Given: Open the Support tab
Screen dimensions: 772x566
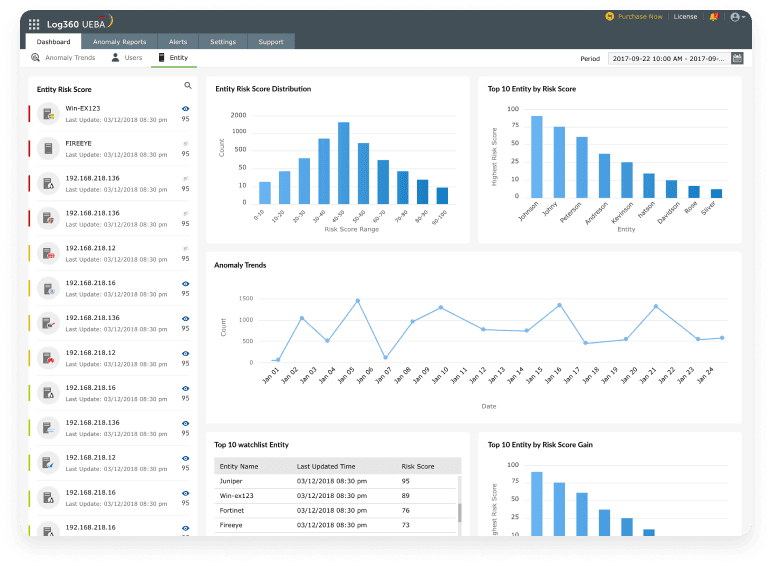Looking at the screenshot, I should point(271,42).
